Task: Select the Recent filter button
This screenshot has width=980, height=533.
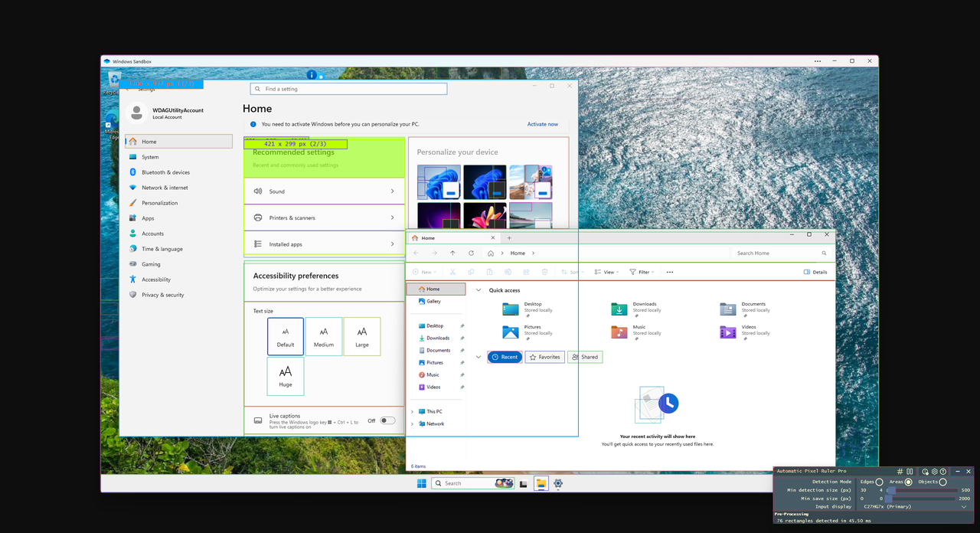Action: [505, 357]
